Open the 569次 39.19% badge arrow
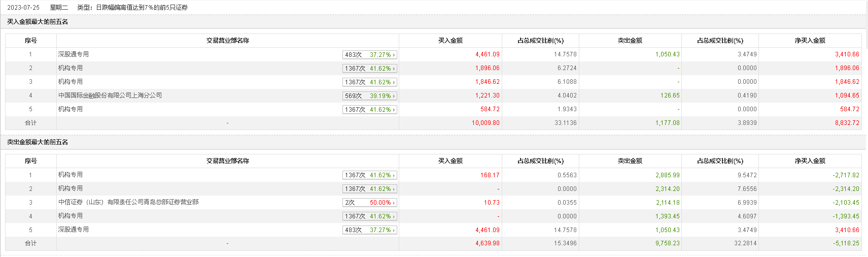The height and width of the screenshot is (257, 868). [x=369, y=96]
